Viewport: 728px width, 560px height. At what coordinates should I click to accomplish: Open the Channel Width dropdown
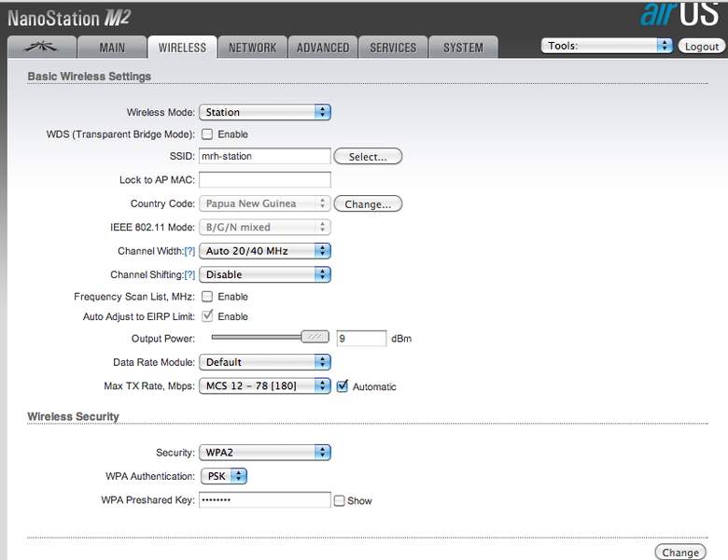pyautogui.click(x=265, y=251)
